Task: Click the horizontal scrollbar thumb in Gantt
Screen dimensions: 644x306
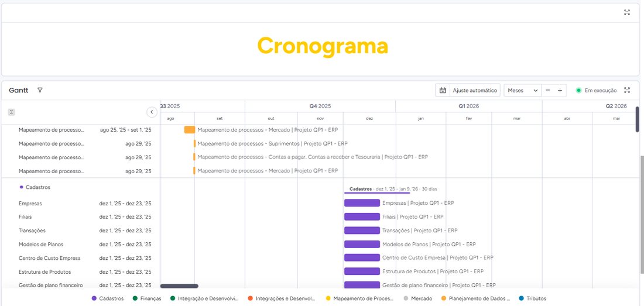Action: tap(179, 286)
